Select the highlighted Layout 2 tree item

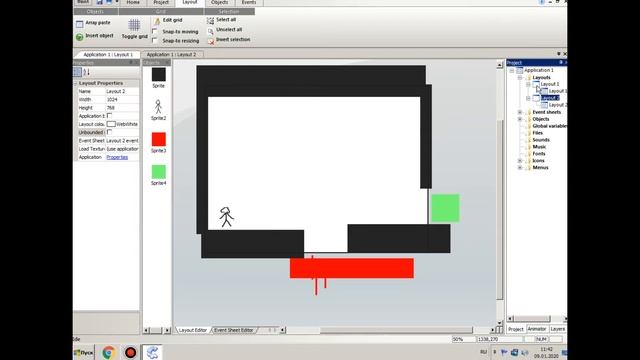coord(550,98)
